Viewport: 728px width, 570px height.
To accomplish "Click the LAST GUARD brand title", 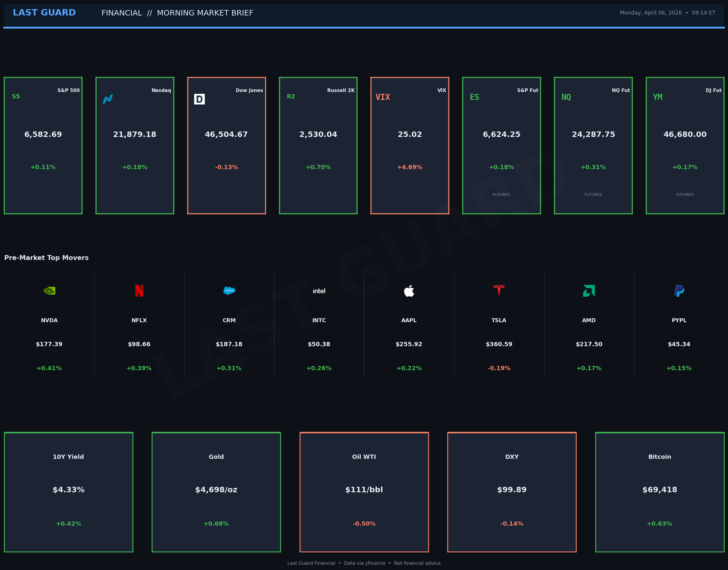I will [44, 13].
